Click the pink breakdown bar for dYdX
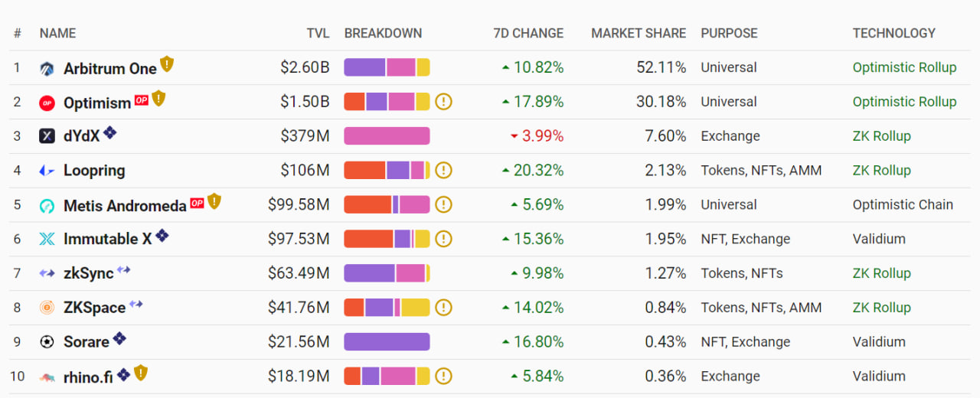This screenshot has height=398, width=980. (387, 136)
